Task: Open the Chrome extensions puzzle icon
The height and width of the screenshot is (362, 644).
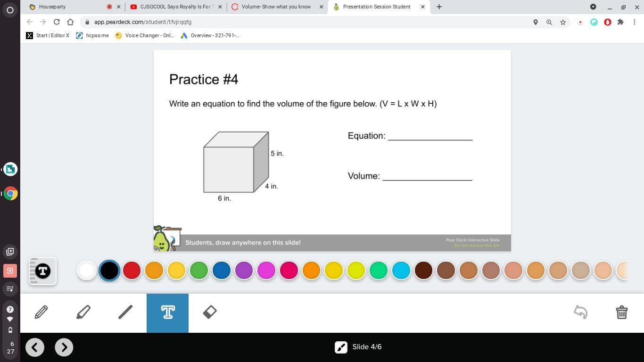Action: coord(620,22)
